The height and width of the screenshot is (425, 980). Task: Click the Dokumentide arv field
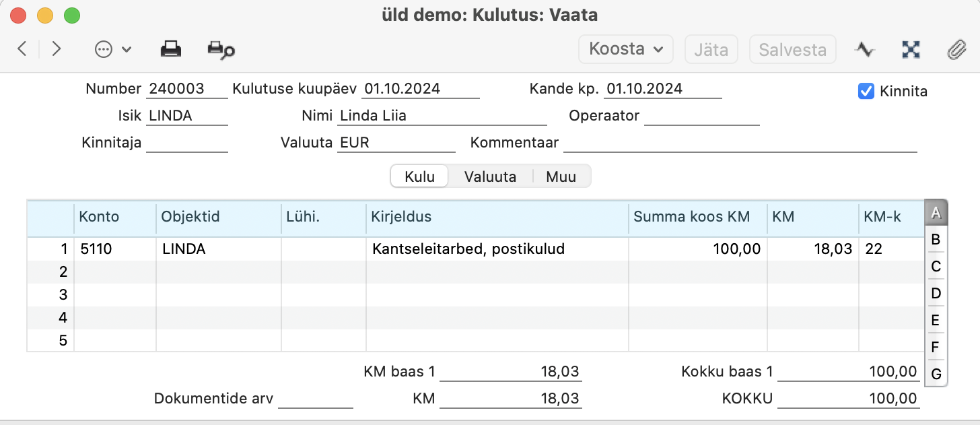click(316, 398)
